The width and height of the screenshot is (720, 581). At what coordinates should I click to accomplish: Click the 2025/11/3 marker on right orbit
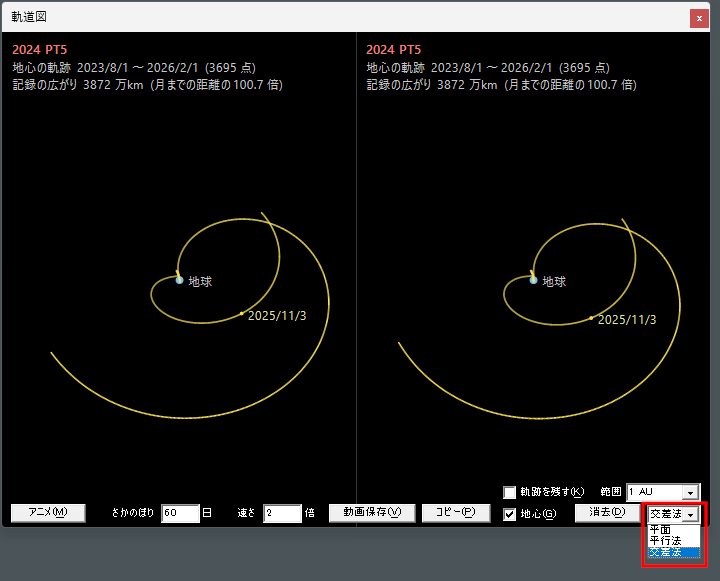pos(591,318)
